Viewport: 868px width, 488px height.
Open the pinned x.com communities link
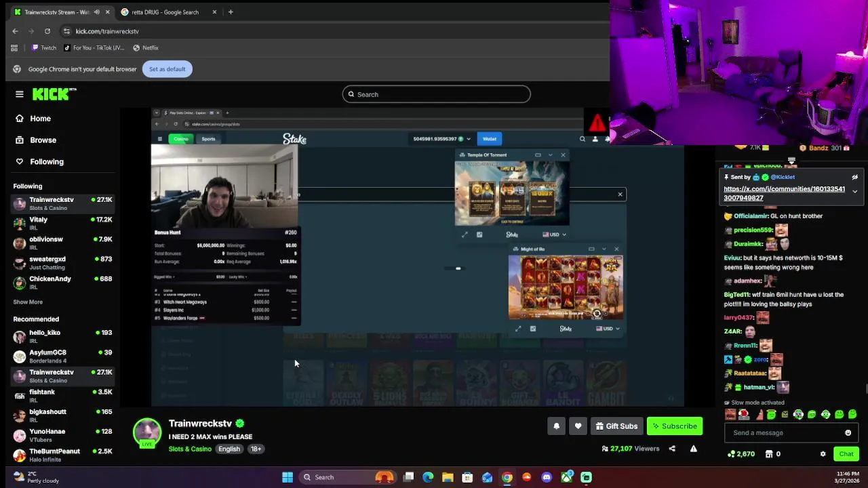coord(784,193)
